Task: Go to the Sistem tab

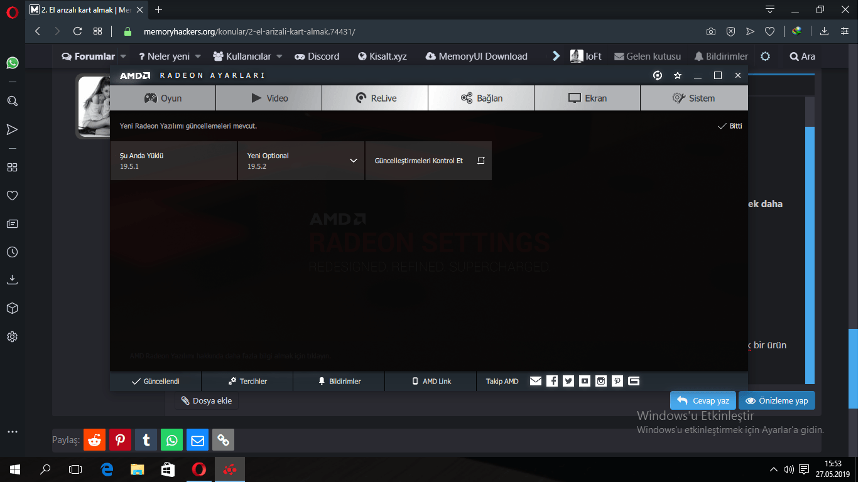Action: pyautogui.click(x=694, y=98)
